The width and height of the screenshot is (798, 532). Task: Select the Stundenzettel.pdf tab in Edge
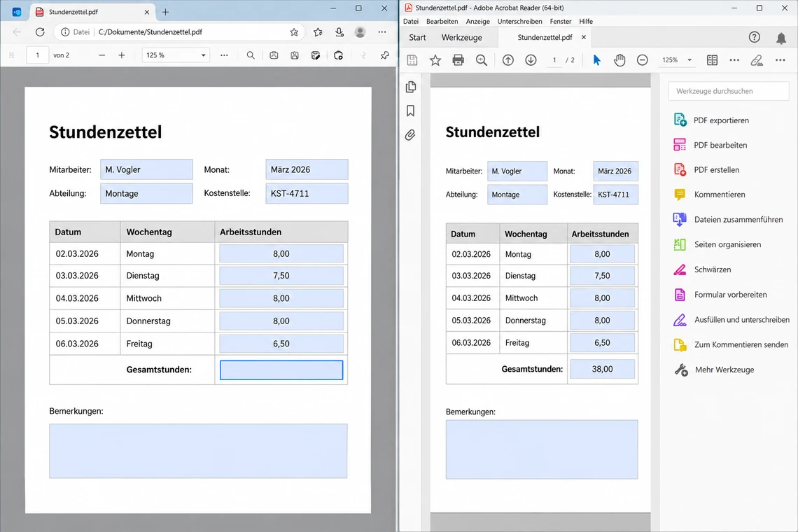pyautogui.click(x=92, y=12)
